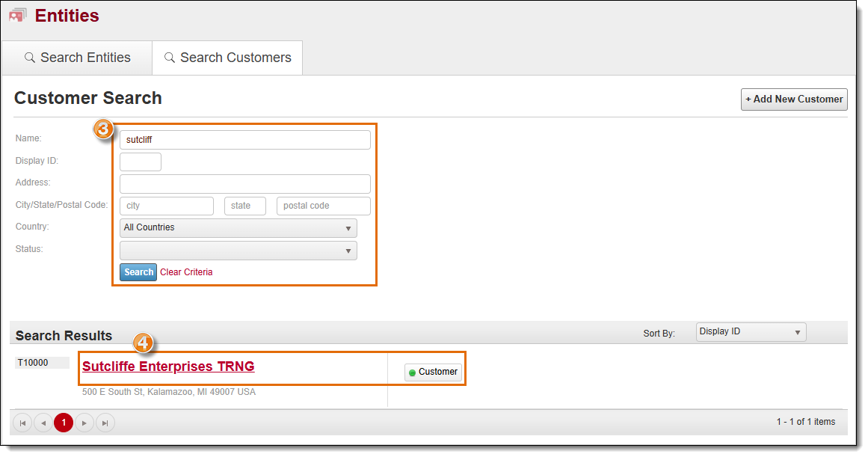The image size is (868, 457).
Task: Open Sutcliffe Enterprises TRNG customer record
Action: 168,366
